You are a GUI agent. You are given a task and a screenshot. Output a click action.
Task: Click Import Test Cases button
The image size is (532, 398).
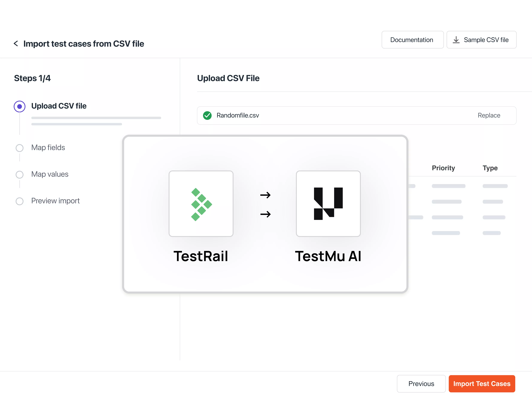tap(482, 384)
